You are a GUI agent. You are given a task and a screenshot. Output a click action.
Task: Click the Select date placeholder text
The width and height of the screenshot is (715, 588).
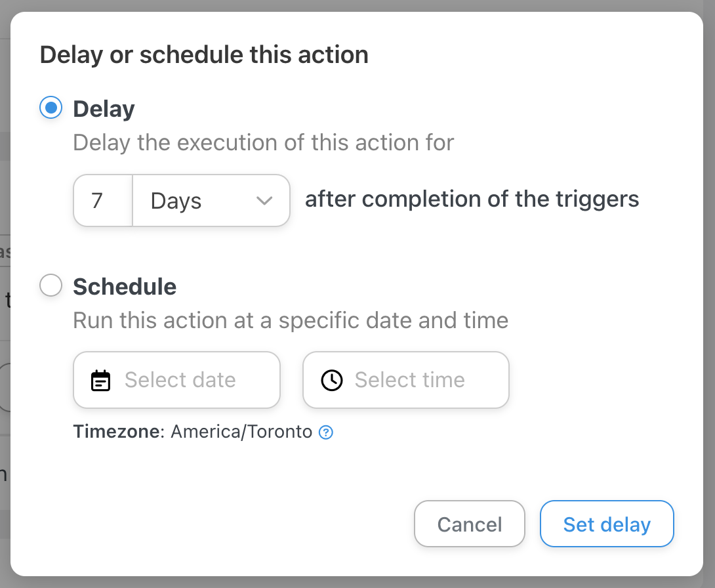pos(180,380)
